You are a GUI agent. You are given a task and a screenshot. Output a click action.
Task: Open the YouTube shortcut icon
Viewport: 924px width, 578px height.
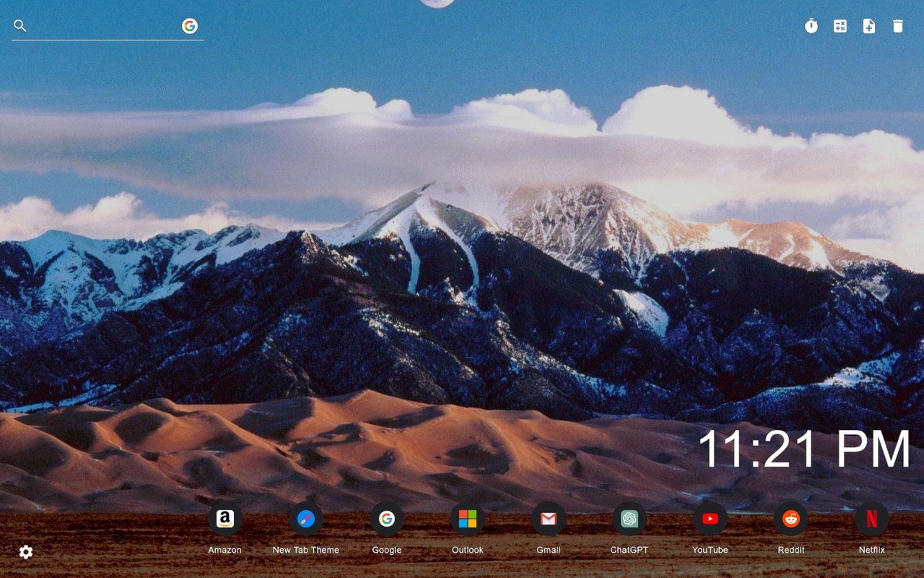coord(710,519)
